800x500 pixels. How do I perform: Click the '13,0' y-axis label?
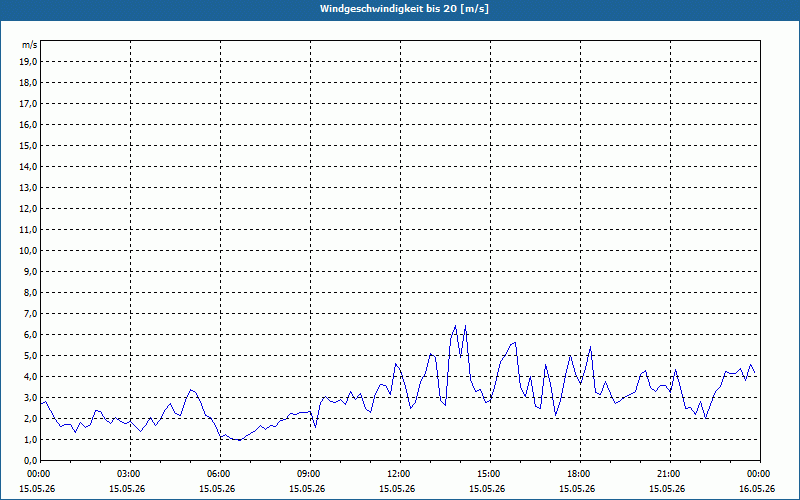click(x=28, y=187)
